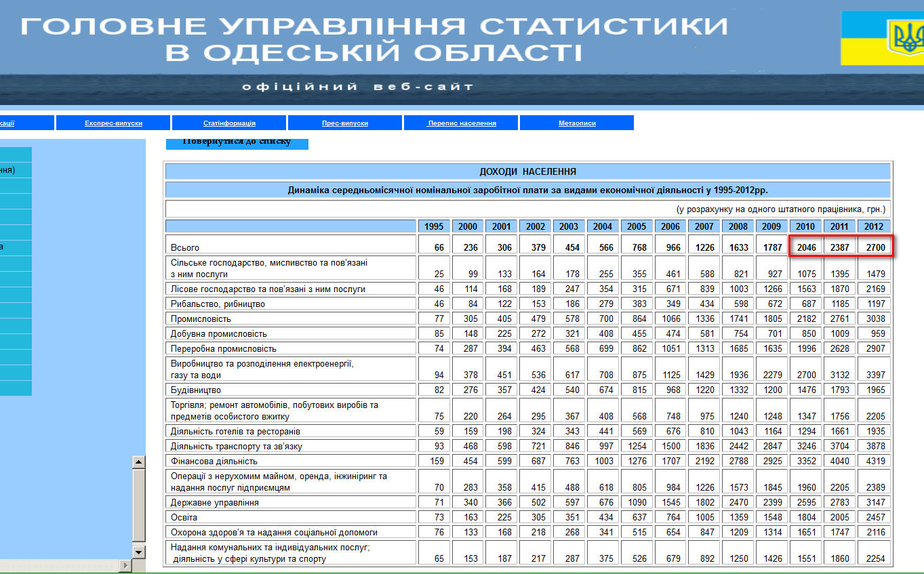Click the sidebar scrollbar up arrow
Screen dimensions: 924x574
pos(139,462)
